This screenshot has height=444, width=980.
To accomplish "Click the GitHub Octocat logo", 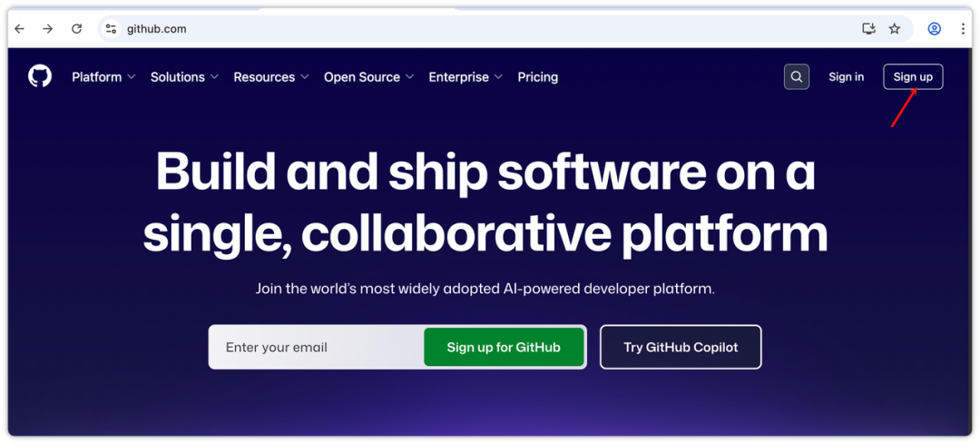I will pos(40,76).
